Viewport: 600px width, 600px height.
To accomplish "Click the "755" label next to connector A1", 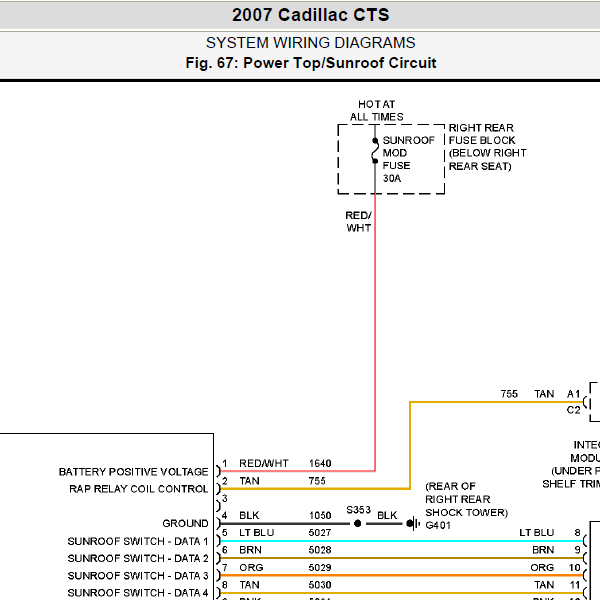I will tap(509, 394).
